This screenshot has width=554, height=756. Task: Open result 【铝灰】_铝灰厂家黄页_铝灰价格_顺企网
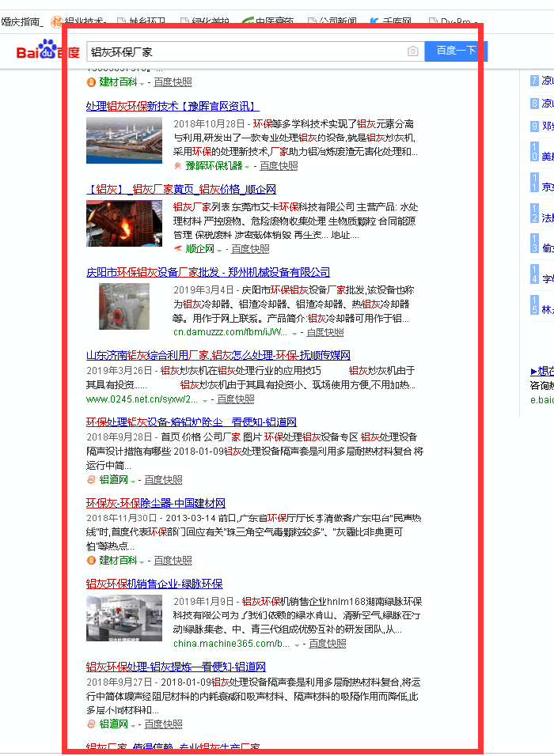pyautogui.click(x=181, y=189)
